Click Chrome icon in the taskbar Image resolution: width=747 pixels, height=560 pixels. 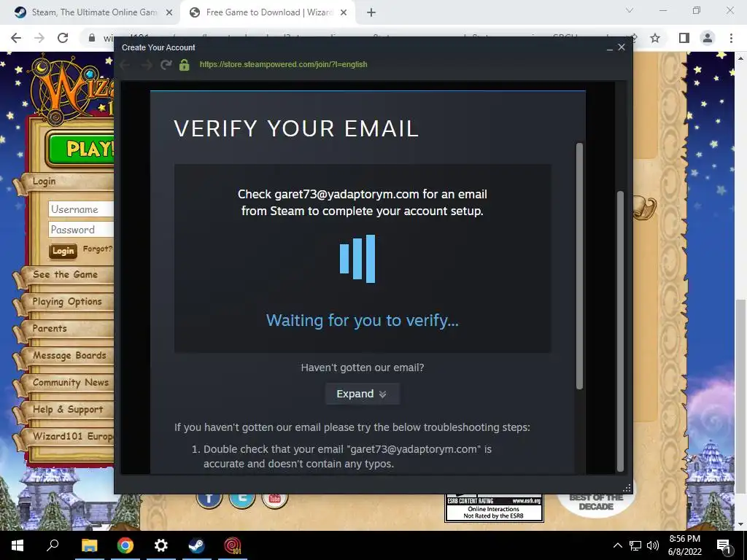(125, 545)
